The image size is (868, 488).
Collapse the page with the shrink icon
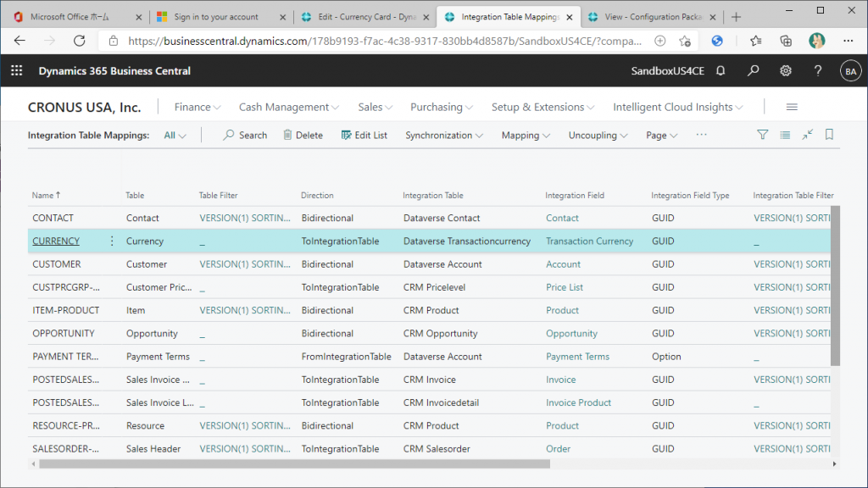[808, 135]
